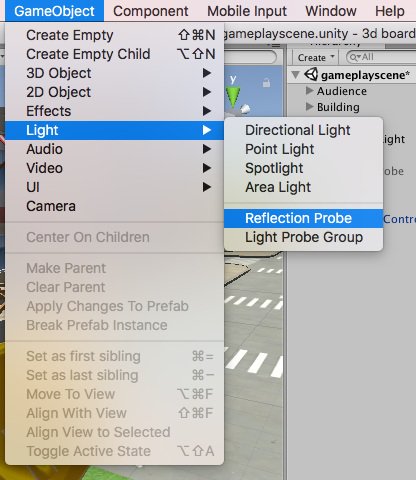416x480 pixels.
Task: Select Light Probe Group
Action: pyautogui.click(x=303, y=237)
